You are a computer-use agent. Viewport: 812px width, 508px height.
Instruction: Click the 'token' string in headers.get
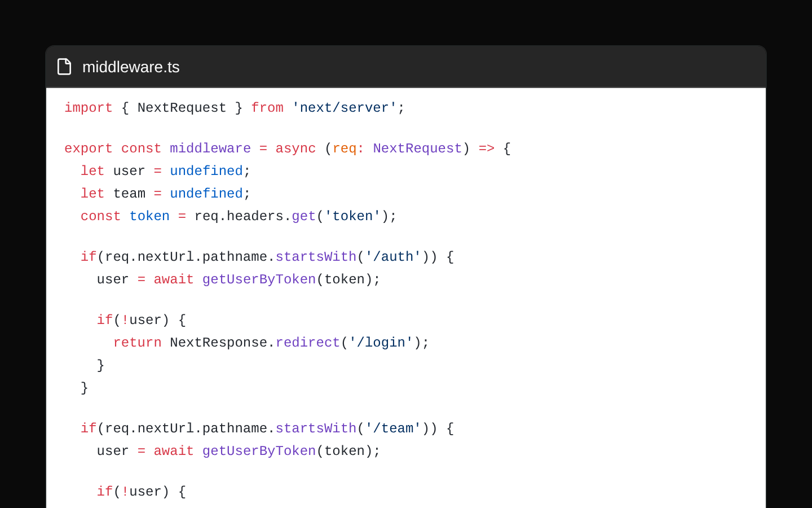click(x=352, y=216)
